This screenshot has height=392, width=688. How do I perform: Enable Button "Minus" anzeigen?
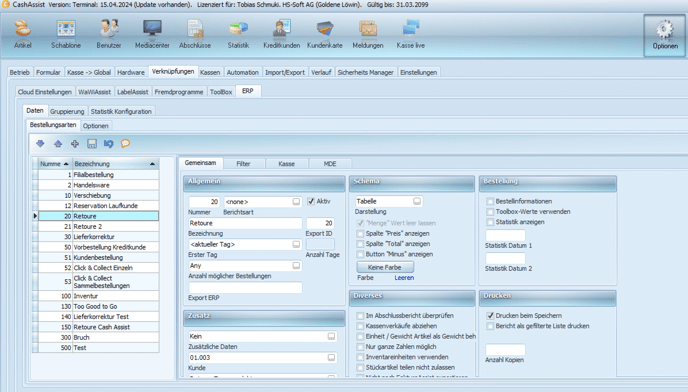pos(360,254)
